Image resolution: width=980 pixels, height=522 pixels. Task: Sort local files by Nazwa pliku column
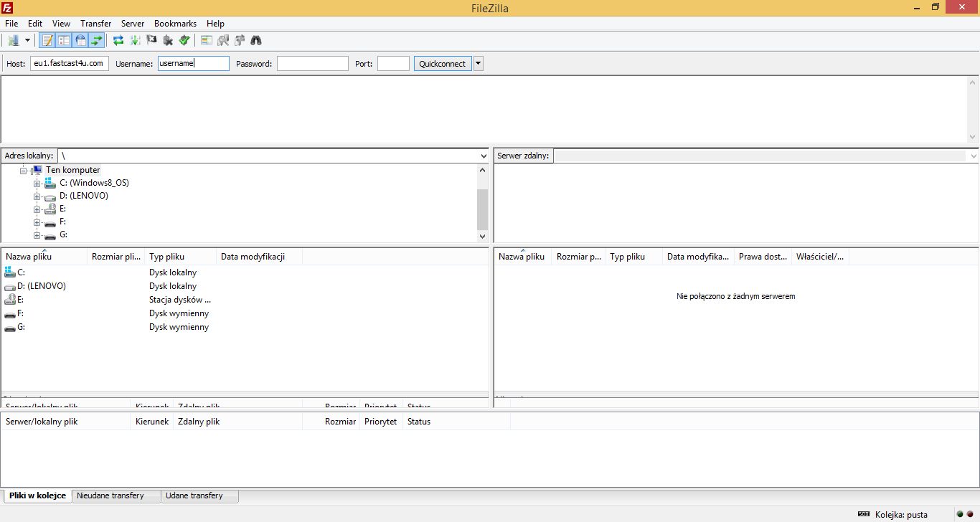[x=44, y=257]
